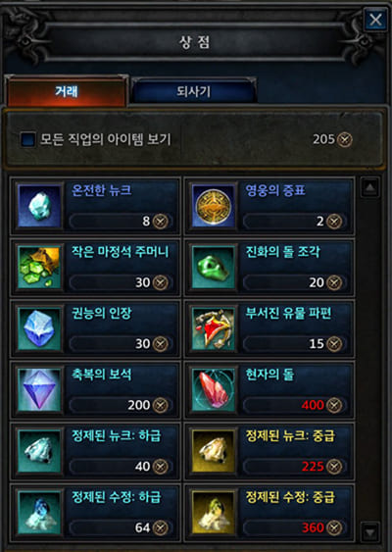
Task: Click the 400 price of 현자의 돌
Action: click(x=313, y=405)
